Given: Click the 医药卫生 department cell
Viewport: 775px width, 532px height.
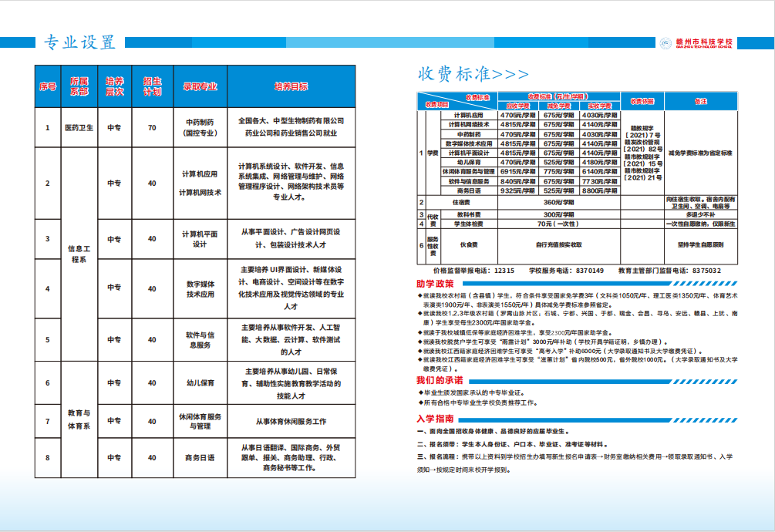Looking at the screenshot, I should tap(79, 127).
